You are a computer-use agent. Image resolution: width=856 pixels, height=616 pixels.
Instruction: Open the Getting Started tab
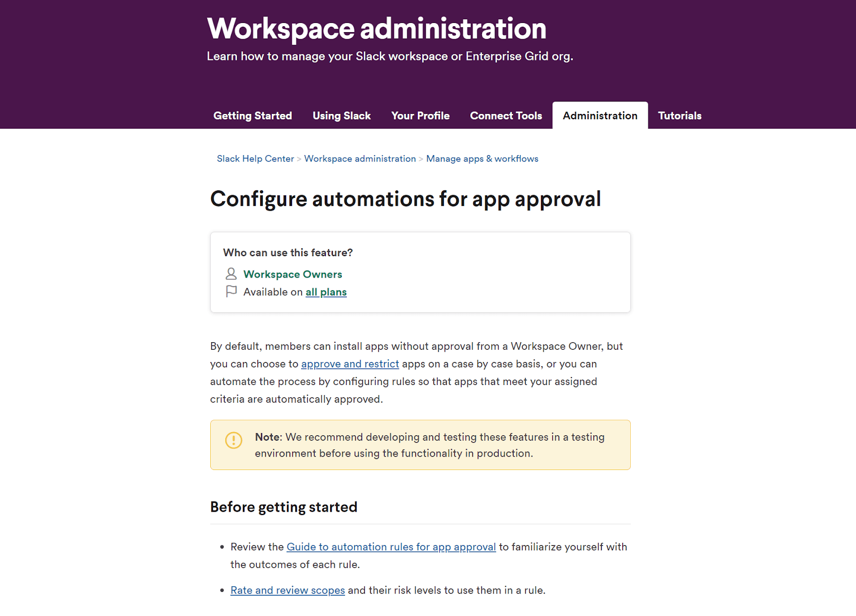pyautogui.click(x=253, y=115)
